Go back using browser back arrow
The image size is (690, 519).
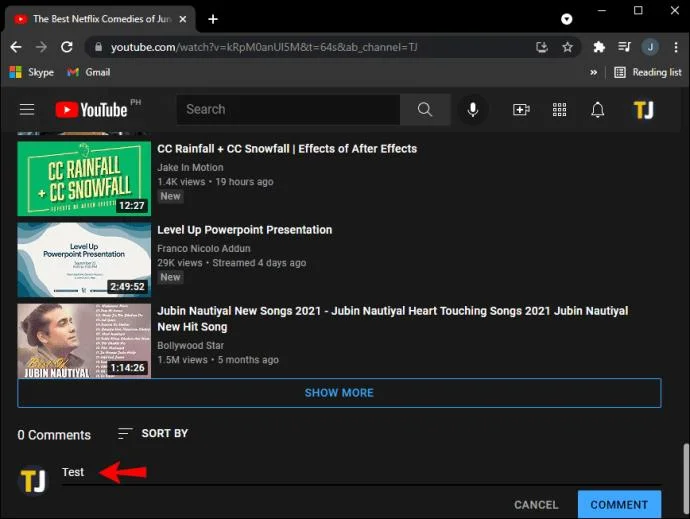(16, 47)
